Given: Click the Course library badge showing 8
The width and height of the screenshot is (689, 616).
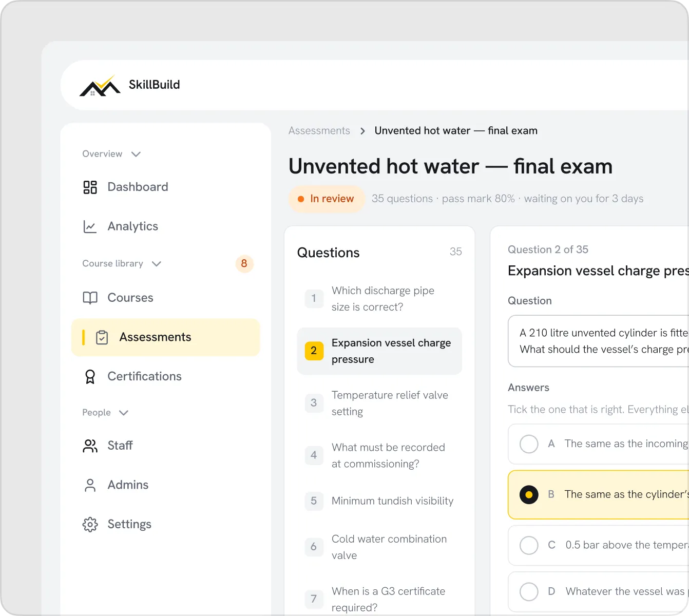Looking at the screenshot, I should coord(244,264).
